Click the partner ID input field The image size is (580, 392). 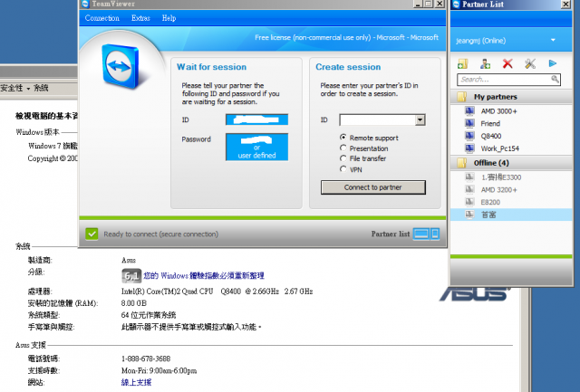pos(378,120)
